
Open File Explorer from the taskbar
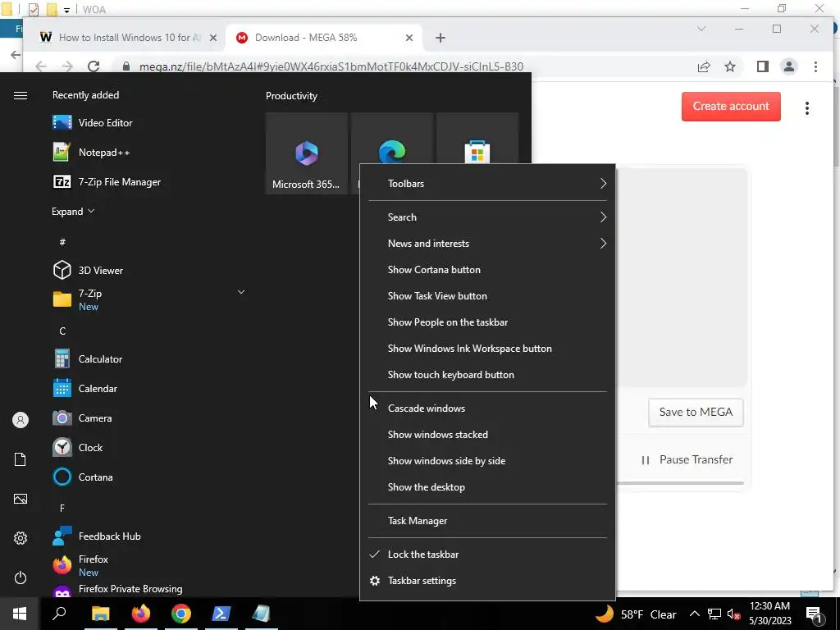[x=100, y=614]
